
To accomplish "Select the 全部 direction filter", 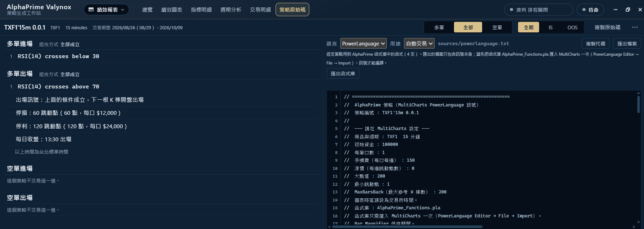I will (468, 27).
